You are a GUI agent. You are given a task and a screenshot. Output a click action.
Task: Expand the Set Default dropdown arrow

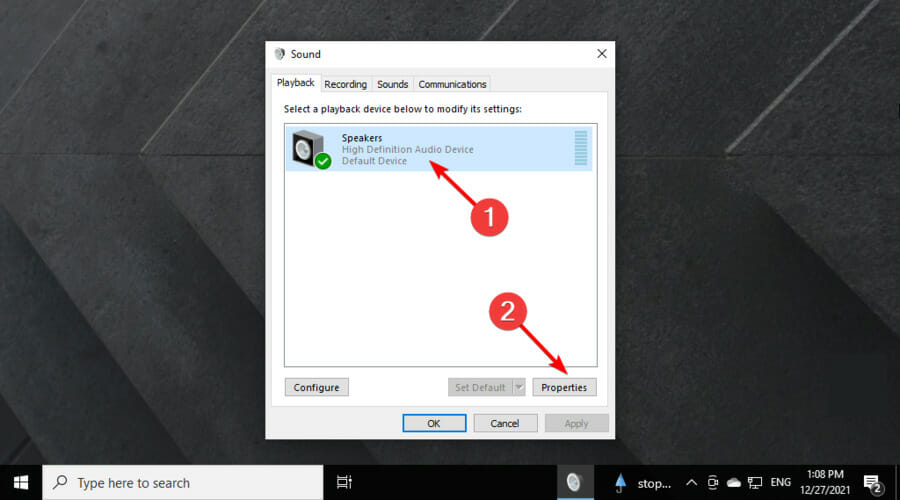[519, 387]
